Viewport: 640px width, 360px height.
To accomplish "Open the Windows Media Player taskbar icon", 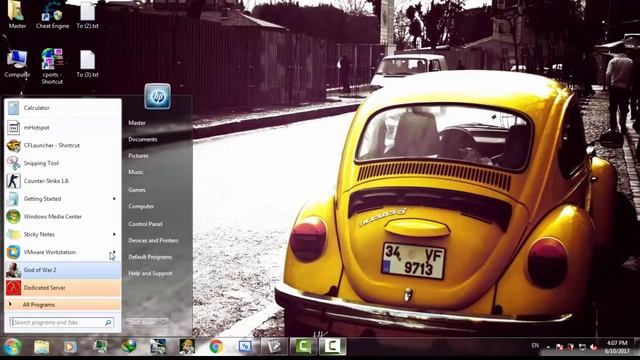I will click(x=70, y=347).
